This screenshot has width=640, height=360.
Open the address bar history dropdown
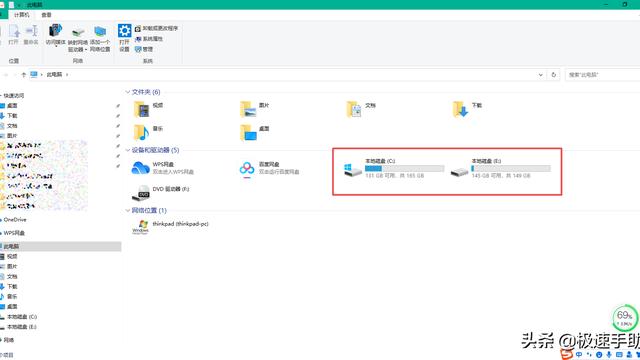(x=540, y=75)
